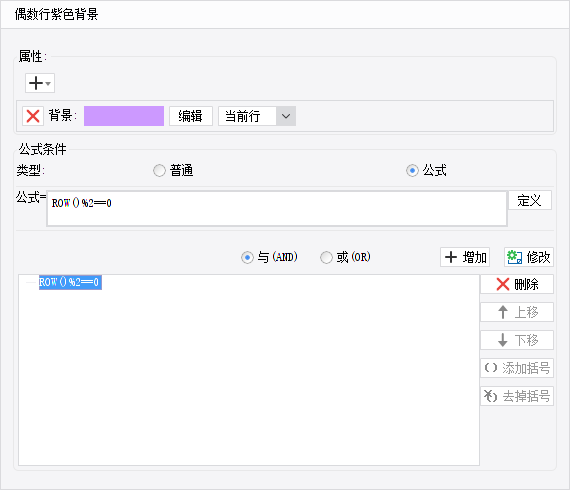The height and width of the screenshot is (490, 570).
Task: Click the 删除 (delete) button
Action: pos(517,284)
